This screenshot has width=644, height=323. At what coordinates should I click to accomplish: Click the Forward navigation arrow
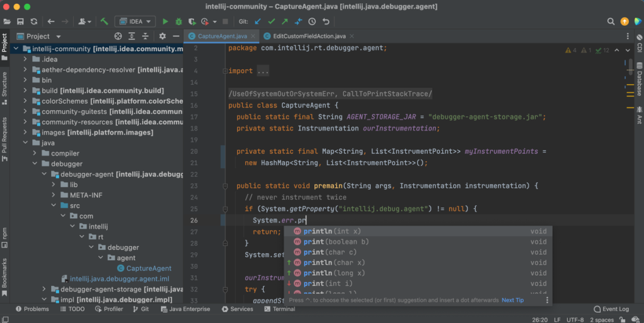pyautogui.click(x=65, y=21)
